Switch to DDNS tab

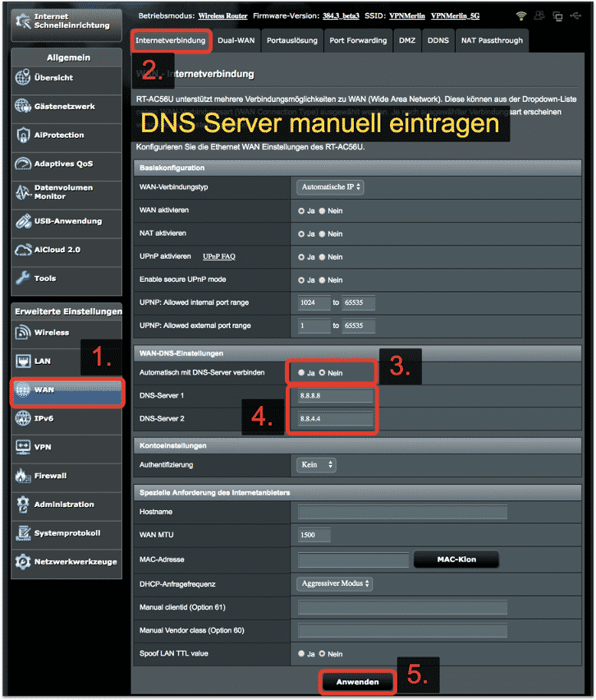click(x=438, y=40)
